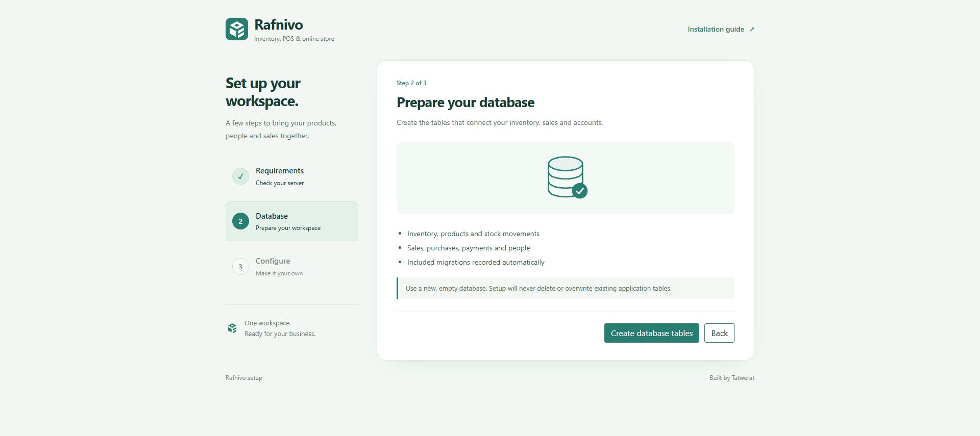Click the 'A few steps to bring' intro text
Viewport: 980px width, 436px height.
tap(281, 130)
